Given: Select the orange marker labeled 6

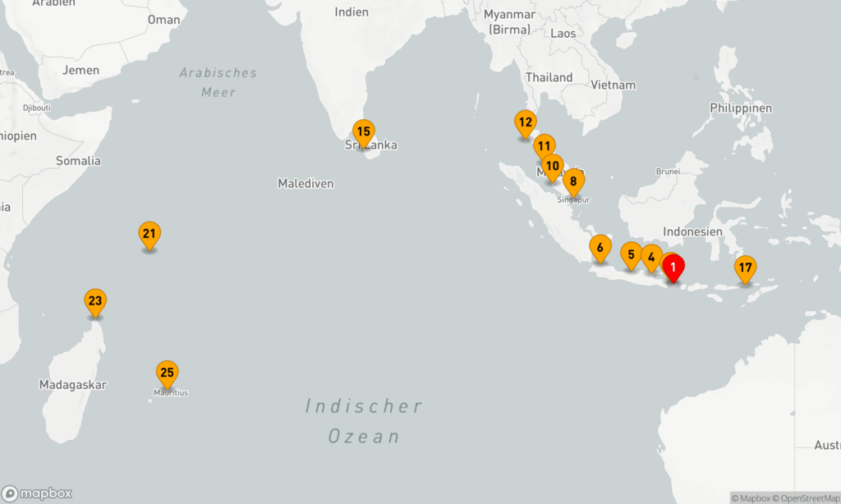Looking at the screenshot, I should click(600, 247).
